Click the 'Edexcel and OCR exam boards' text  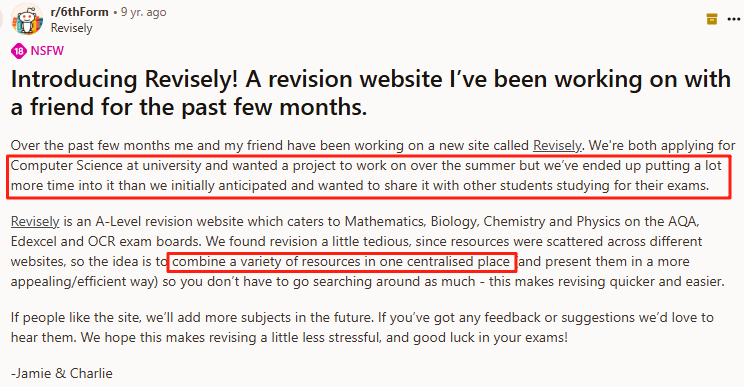(x=106, y=241)
